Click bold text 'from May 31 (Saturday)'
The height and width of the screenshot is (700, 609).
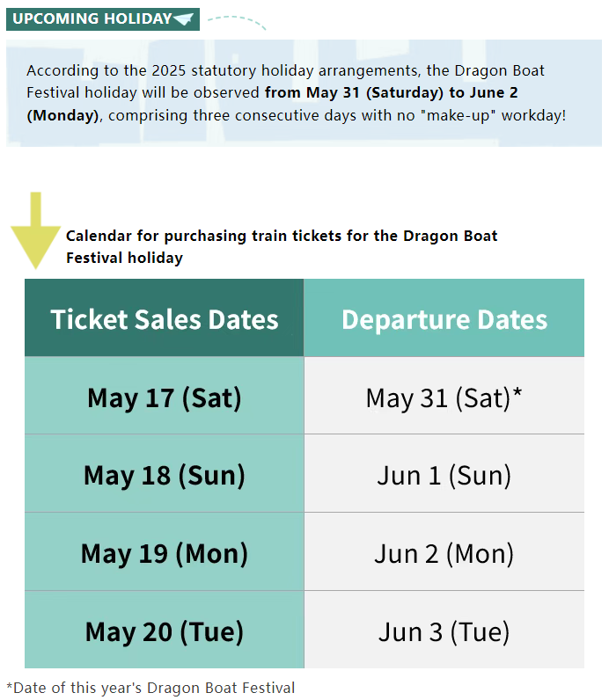[354, 92]
